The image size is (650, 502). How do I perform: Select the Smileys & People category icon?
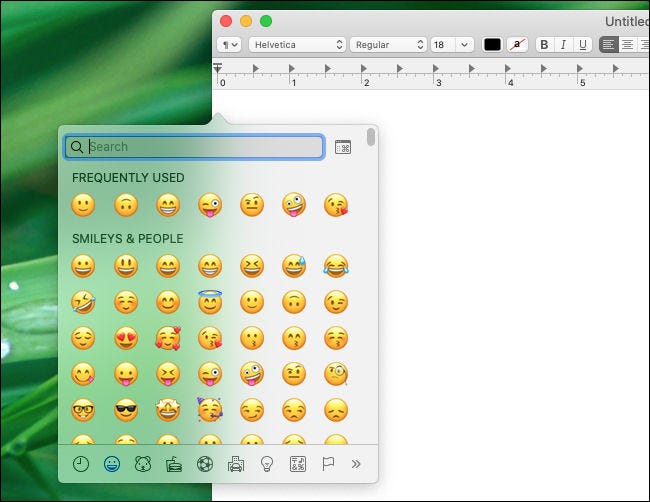pyautogui.click(x=112, y=464)
